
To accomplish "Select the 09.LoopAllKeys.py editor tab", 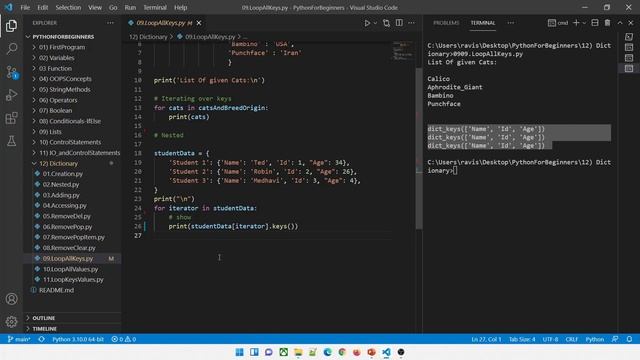I will [x=160, y=23].
